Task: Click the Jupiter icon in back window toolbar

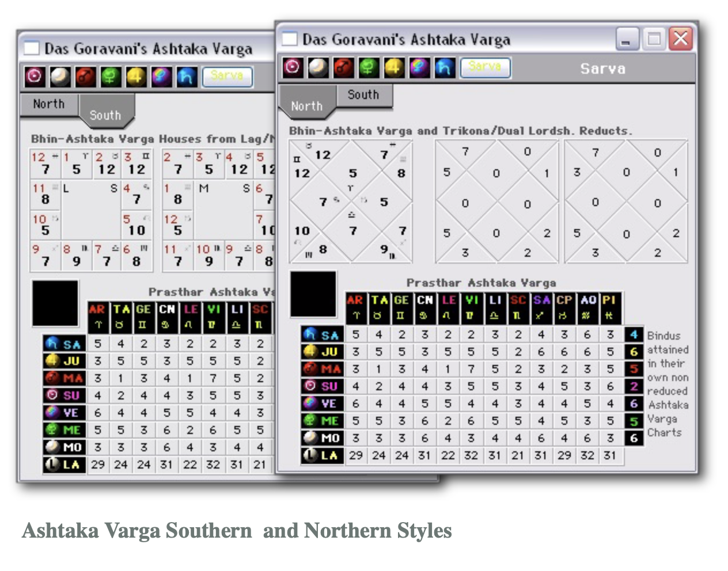Action: pos(136,76)
